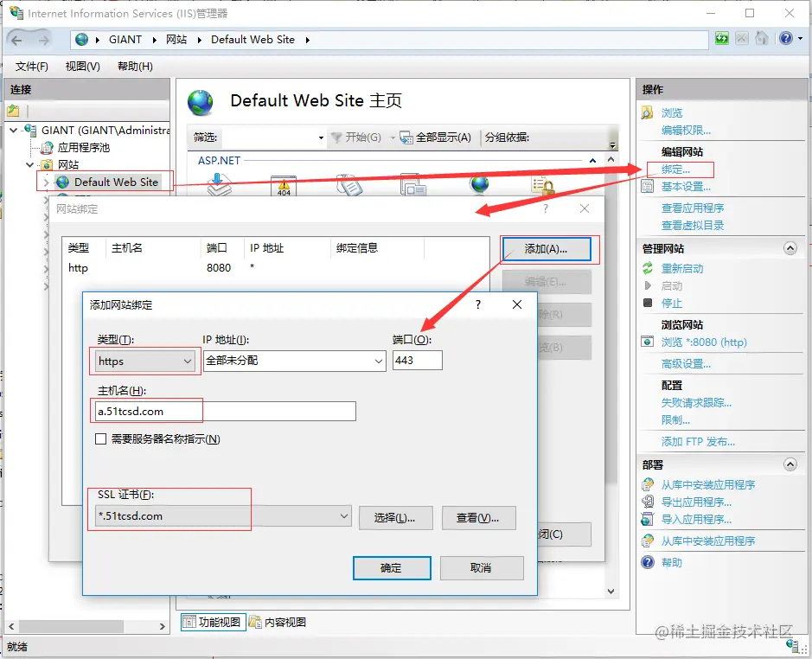This screenshot has height=659, width=812.
Task: Select 应用程序池 in the tree
Action: point(83,148)
